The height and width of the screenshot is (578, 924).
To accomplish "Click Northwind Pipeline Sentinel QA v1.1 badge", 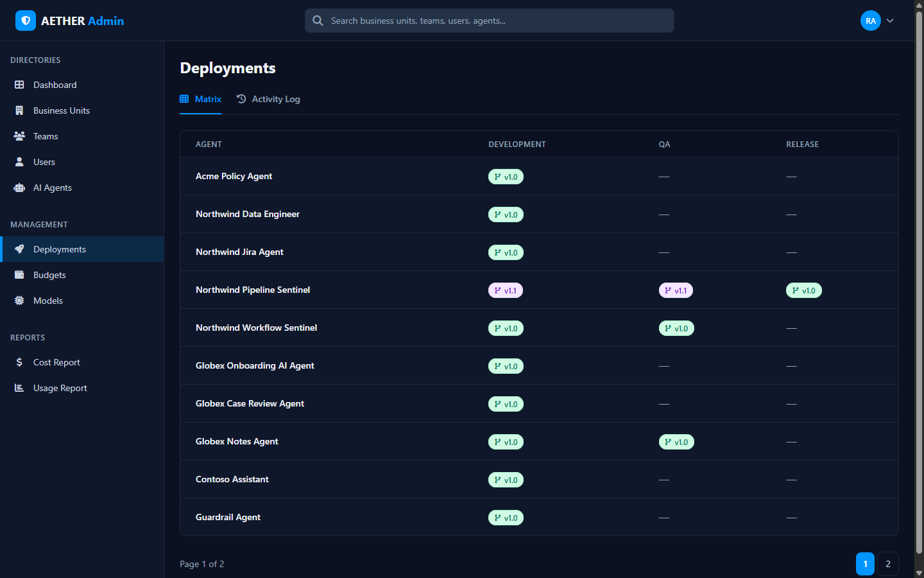I will click(x=676, y=290).
